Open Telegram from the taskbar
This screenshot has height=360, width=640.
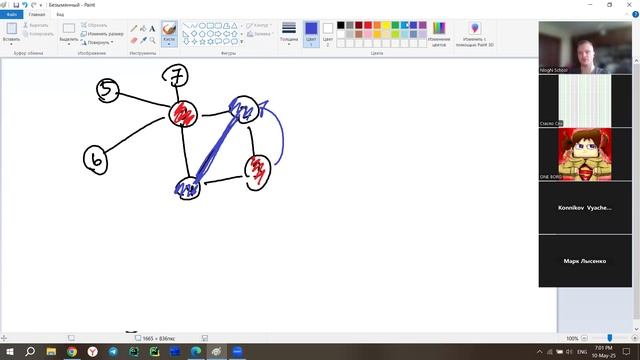pyautogui.click(x=113, y=351)
